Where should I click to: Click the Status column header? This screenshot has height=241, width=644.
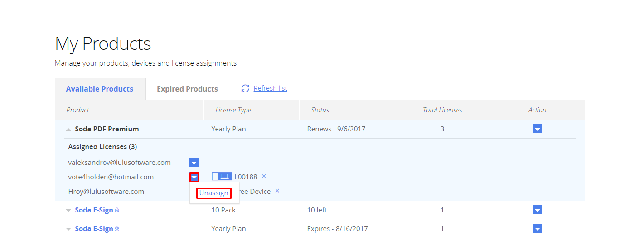click(x=320, y=110)
